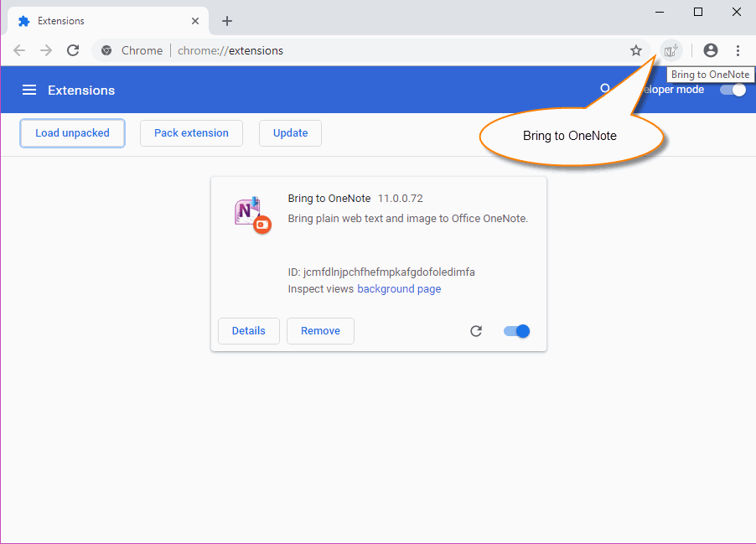This screenshot has height=544, width=756.
Task: Click the Load unpacked button
Action: click(72, 133)
